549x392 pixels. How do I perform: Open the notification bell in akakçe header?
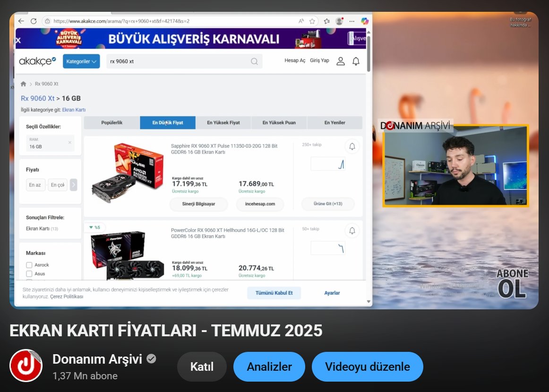pyautogui.click(x=356, y=61)
